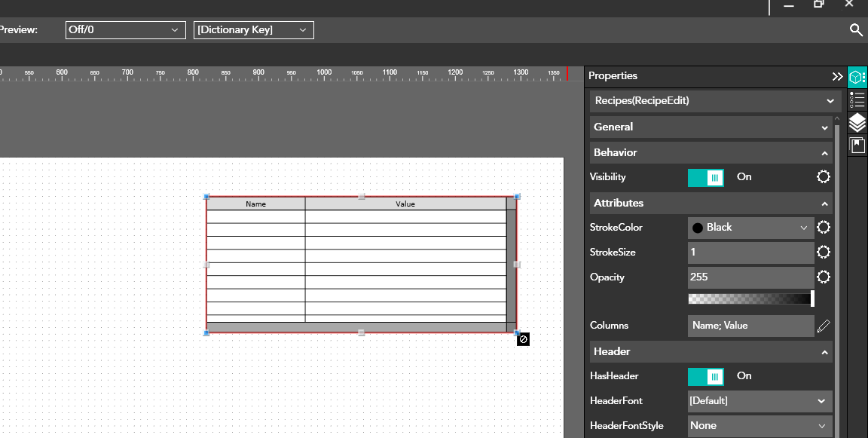Open dynamic settings for StrokeColor
Image resolution: width=868 pixels, height=438 pixels.
(824, 228)
